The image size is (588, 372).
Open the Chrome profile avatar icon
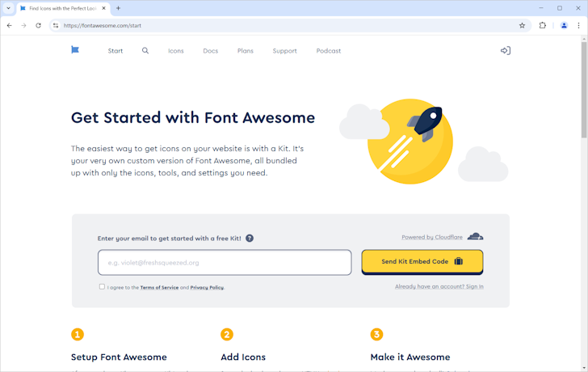(x=564, y=25)
